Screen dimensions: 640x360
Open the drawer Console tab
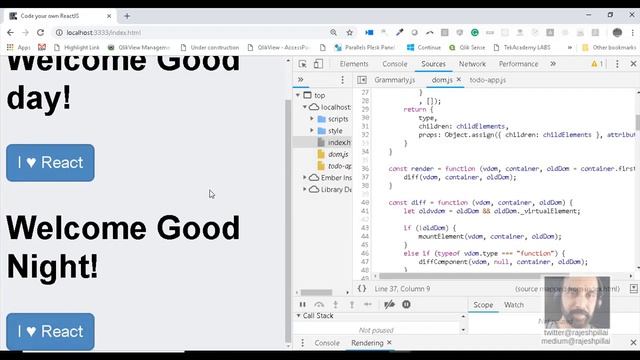pyautogui.click(x=327, y=343)
